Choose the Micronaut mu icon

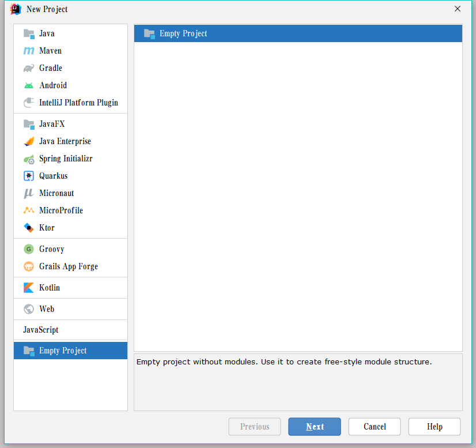pyautogui.click(x=29, y=193)
